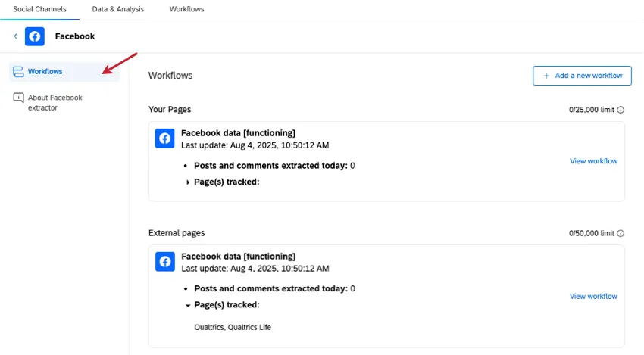Select Workflows in the left sidebar
Image resolution: width=644 pixels, height=355 pixels.
[45, 72]
